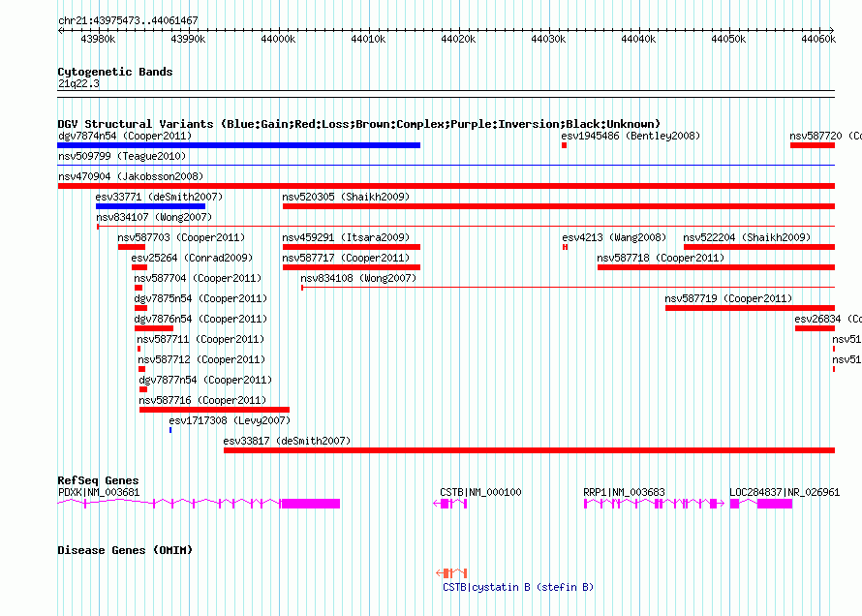Click the PDXK|NM_003681 gene label
This screenshot has height=616, width=862.
[99, 492]
